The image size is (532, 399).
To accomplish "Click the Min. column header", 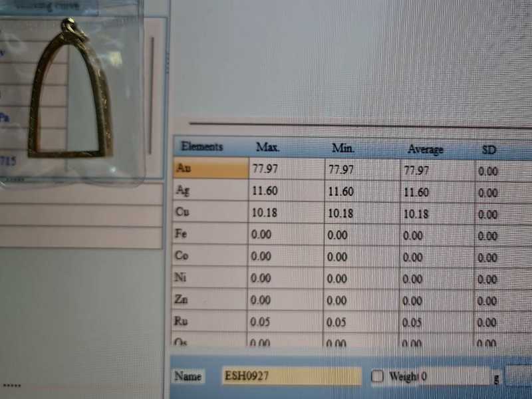I will point(343,148).
